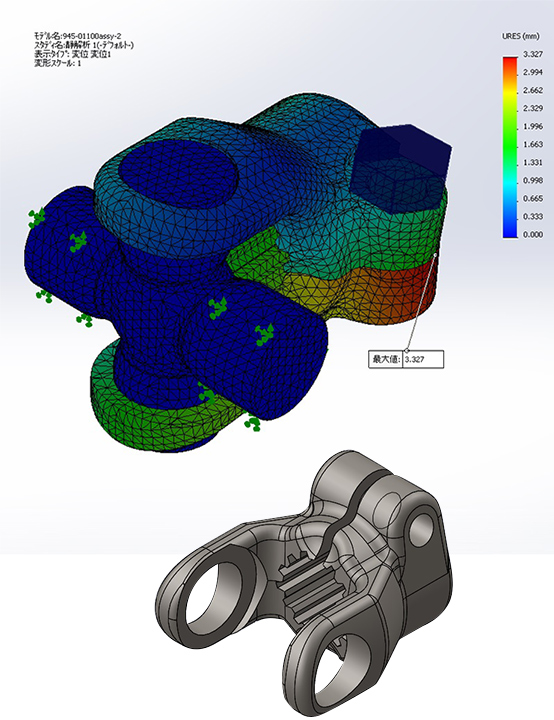Select legend value 1.996
The width and height of the screenshot is (554, 720).
point(533,126)
